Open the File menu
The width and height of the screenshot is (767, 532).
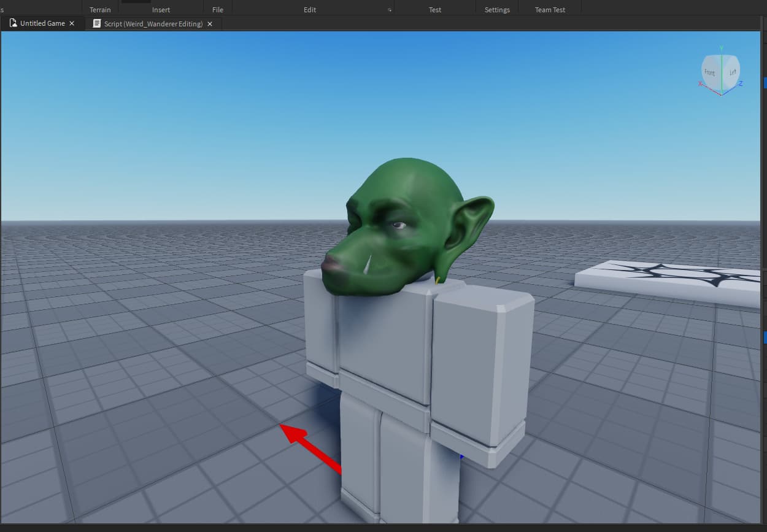click(x=217, y=9)
